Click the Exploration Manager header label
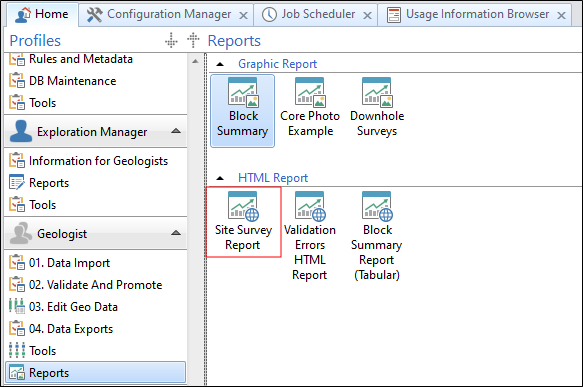Image resolution: width=583 pixels, height=387 pixels. 92,132
